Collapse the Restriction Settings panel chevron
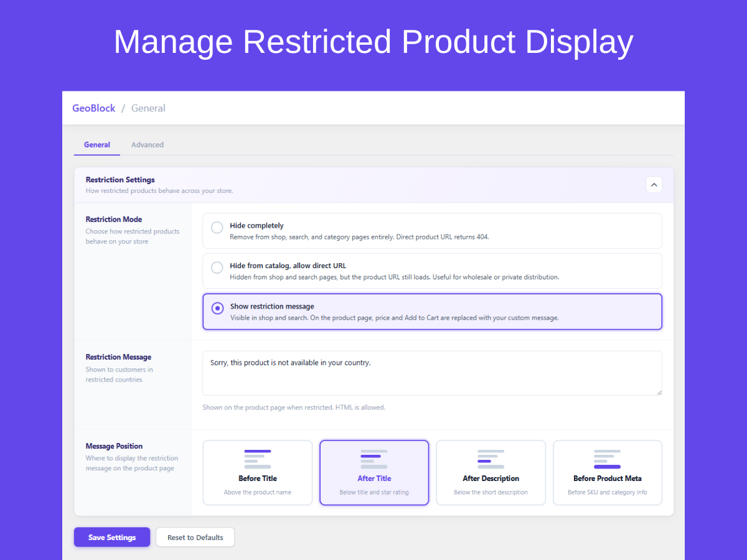 (x=654, y=185)
